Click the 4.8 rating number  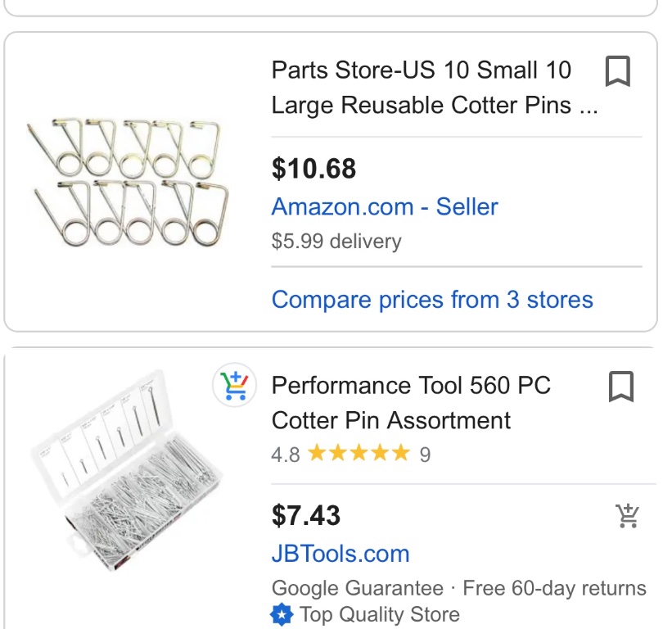tap(286, 455)
